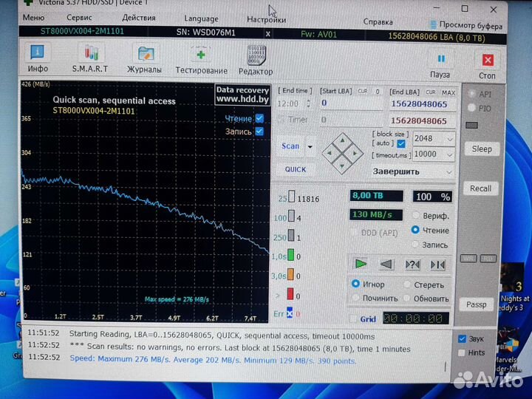532x399 pixels.
Task: Click the Speed Maximum 276 MB/s log line
Action: pos(213,360)
